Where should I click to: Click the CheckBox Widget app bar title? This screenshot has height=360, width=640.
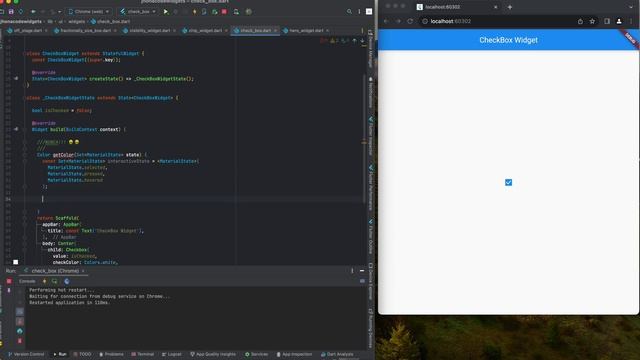tap(508, 40)
